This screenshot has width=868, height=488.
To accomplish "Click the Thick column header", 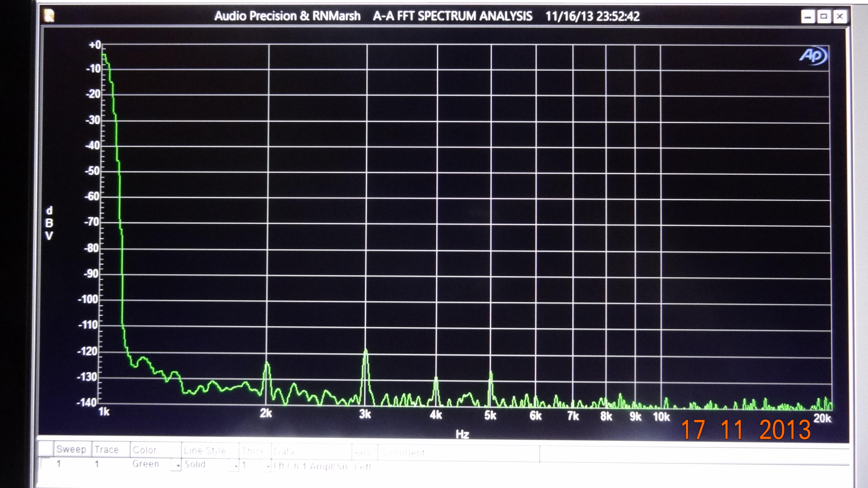I will [255, 451].
